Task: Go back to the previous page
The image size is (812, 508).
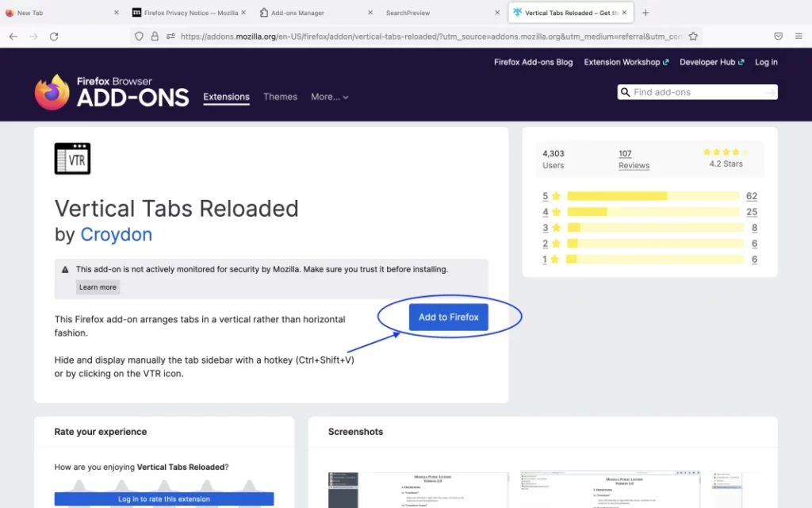Action: coord(13,37)
